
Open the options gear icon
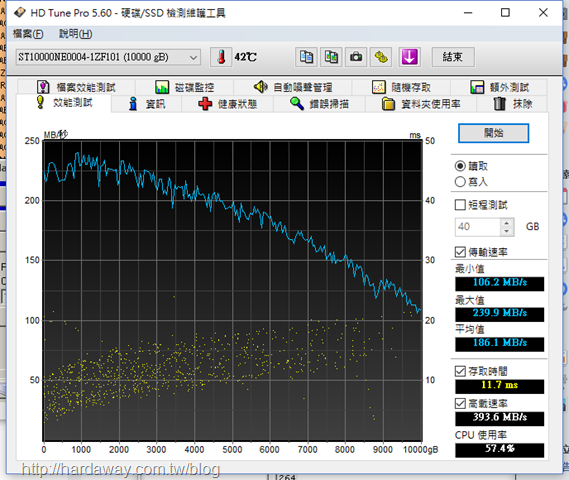pos(381,57)
